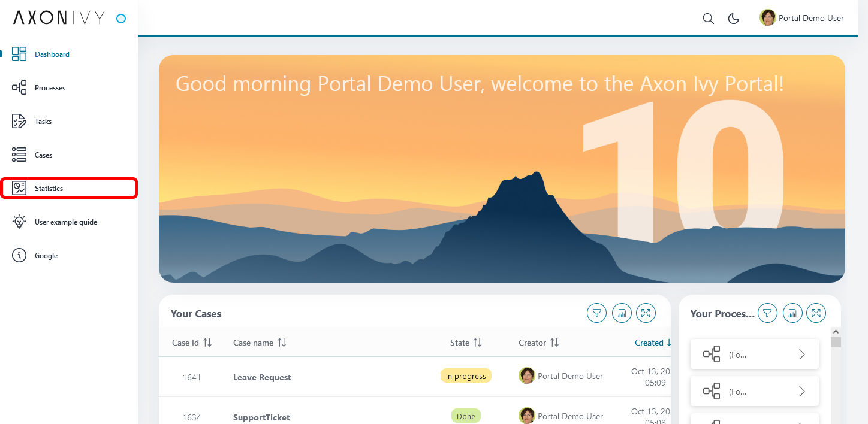Screen dimensions: 868x424
Task: Start the first process card in Your Processes
Action: pyautogui.click(x=755, y=354)
